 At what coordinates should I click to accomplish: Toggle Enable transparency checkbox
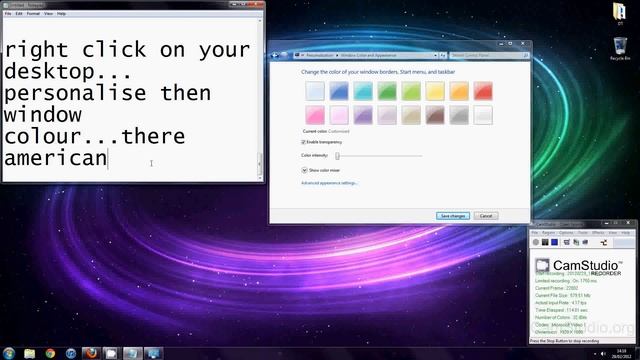(x=303, y=142)
